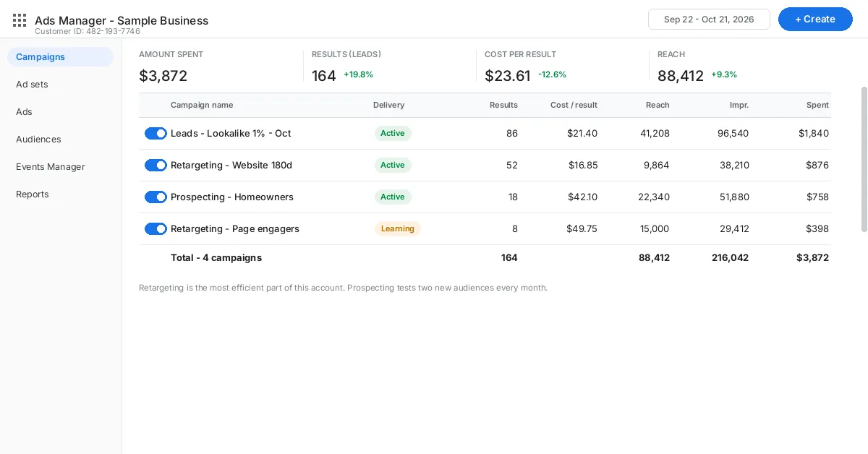This screenshot has height=454, width=868.
Task: Click the Customer ID: 482-193-7746 text
Action: click(x=88, y=32)
